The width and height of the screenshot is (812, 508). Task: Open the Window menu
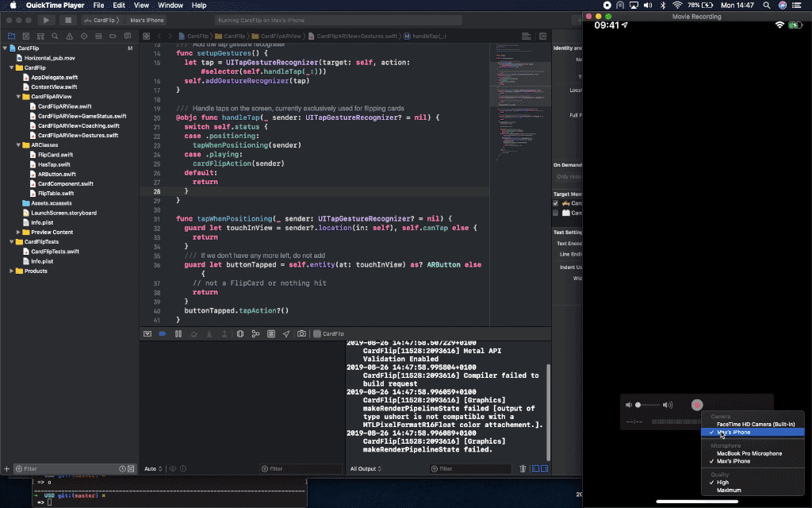tap(170, 6)
